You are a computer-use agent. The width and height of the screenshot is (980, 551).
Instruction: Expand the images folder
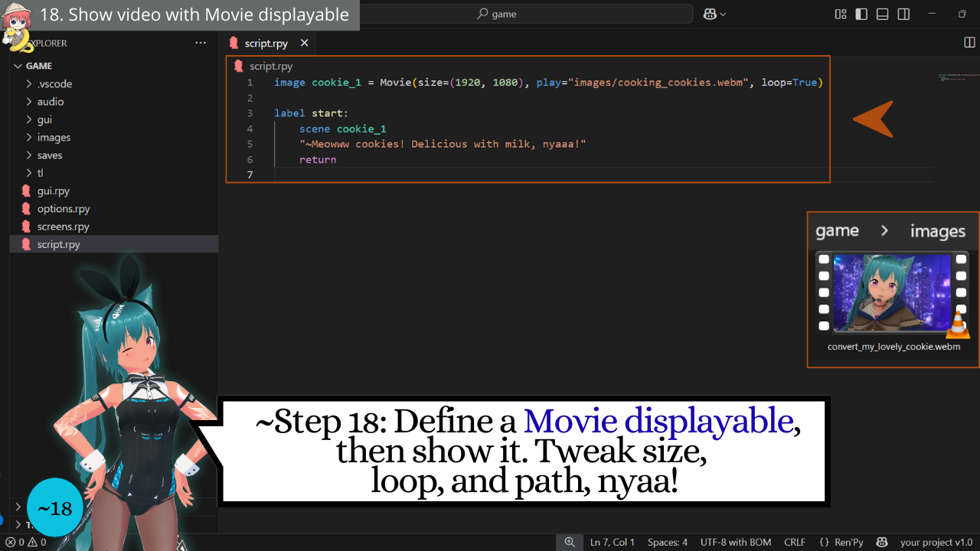pos(54,137)
